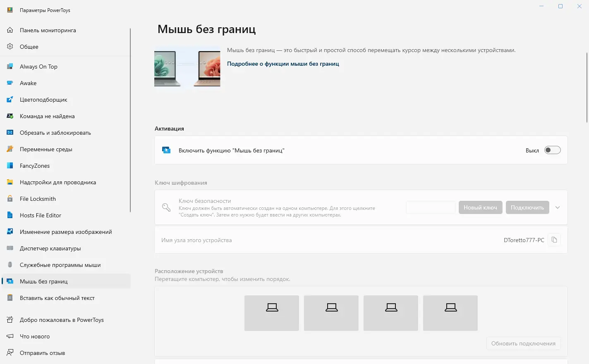This screenshot has height=364, width=589.
Task: Click the keyboard manager icon
Action: tap(10, 248)
